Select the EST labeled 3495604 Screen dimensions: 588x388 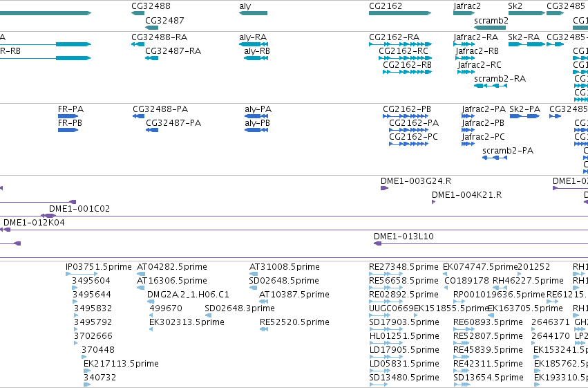pos(91,281)
